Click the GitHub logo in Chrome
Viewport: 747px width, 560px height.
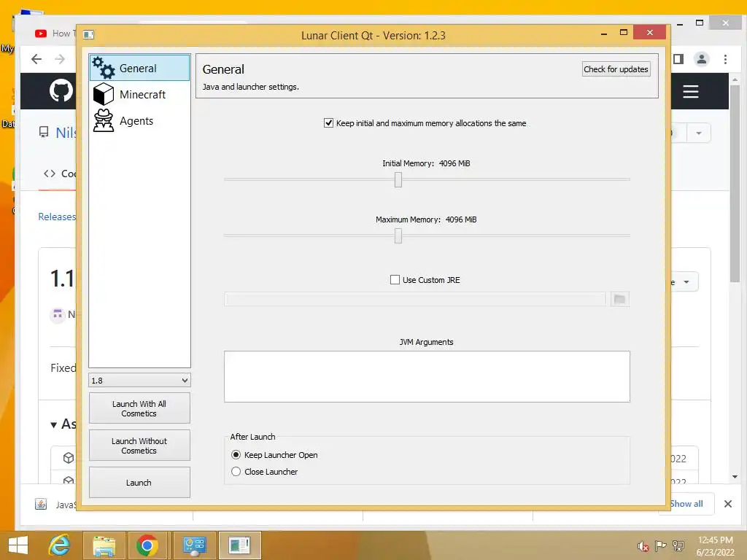click(x=61, y=90)
